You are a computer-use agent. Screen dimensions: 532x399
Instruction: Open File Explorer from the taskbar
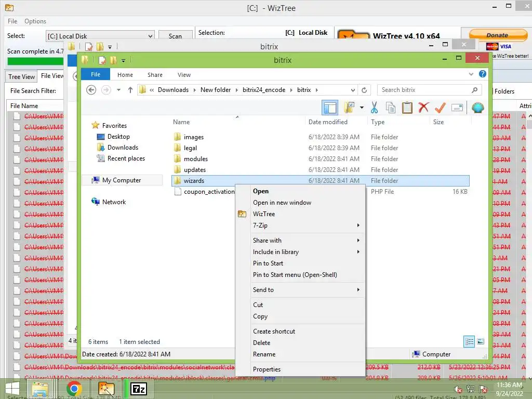[x=41, y=389]
